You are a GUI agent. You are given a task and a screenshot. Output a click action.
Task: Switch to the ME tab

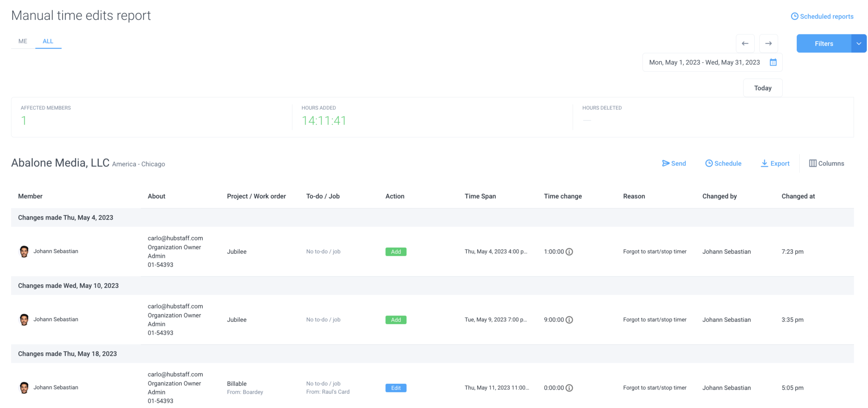(x=23, y=41)
